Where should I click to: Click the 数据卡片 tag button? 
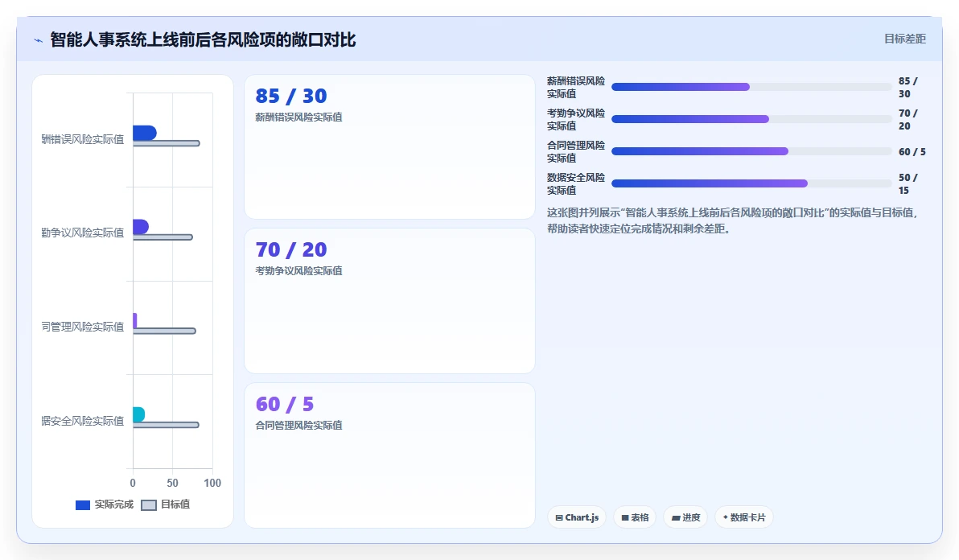[743, 517]
